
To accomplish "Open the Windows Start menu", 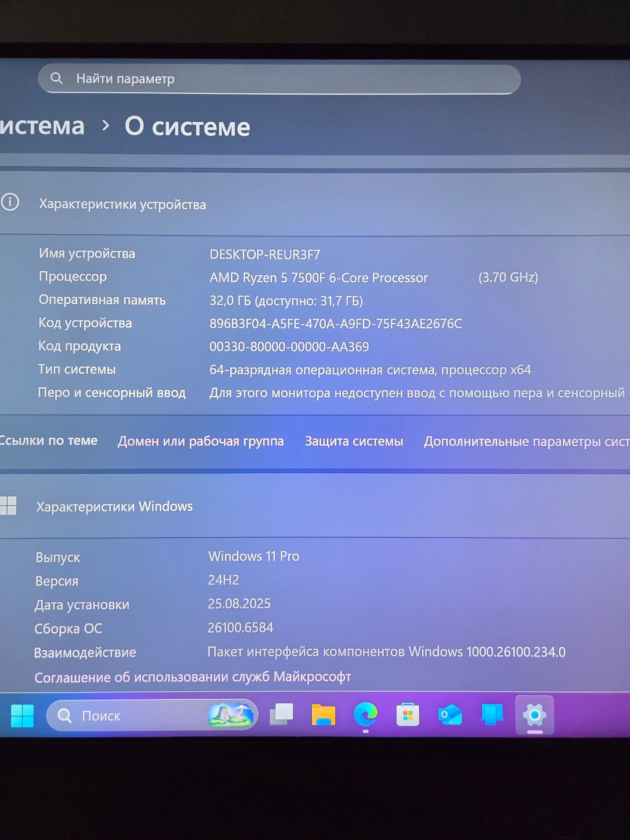I will 22,715.
